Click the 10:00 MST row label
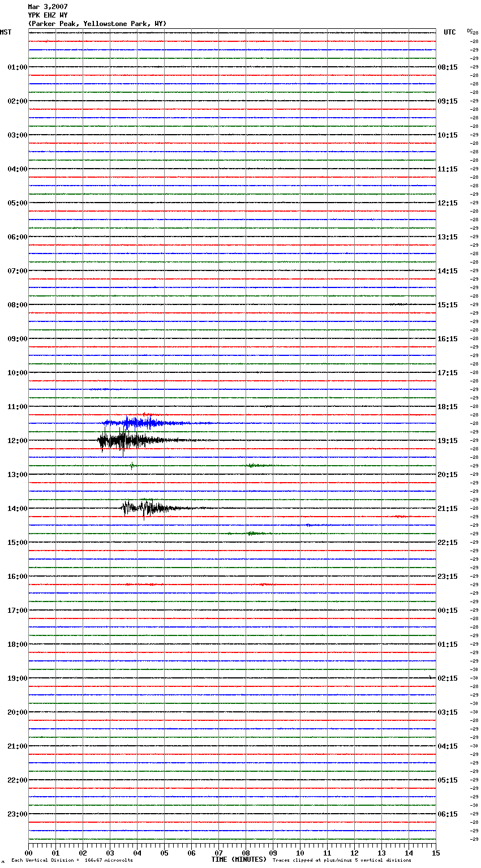Screen dimensions: 481x868 17,373
